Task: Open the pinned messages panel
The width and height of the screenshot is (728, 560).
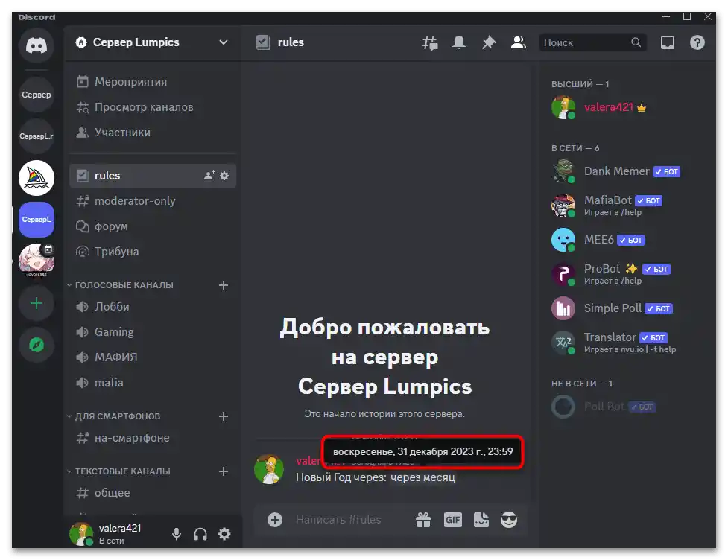Action: coord(488,42)
